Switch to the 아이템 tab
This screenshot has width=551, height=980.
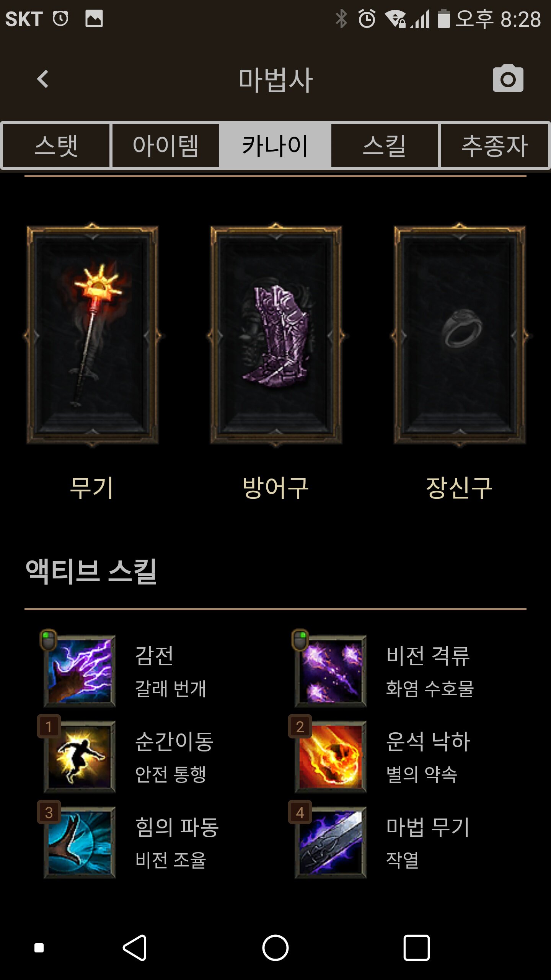pos(166,145)
